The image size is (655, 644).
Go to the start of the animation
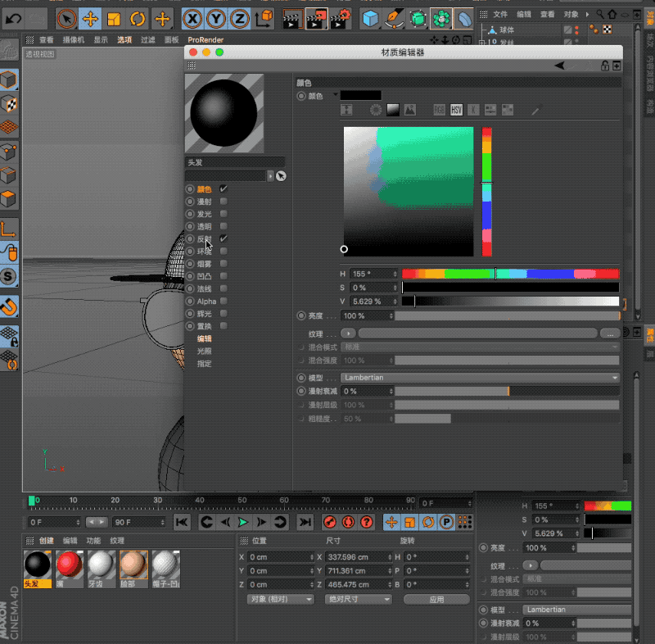(x=182, y=522)
